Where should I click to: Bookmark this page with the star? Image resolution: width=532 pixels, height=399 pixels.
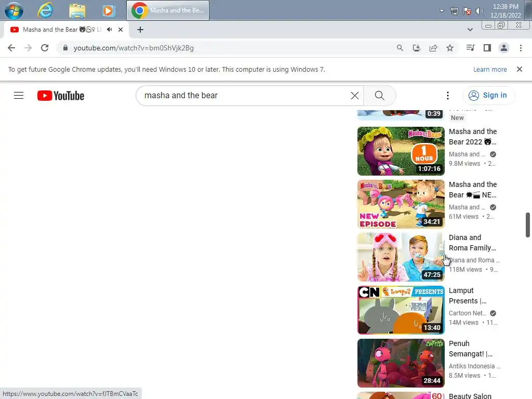(450, 48)
